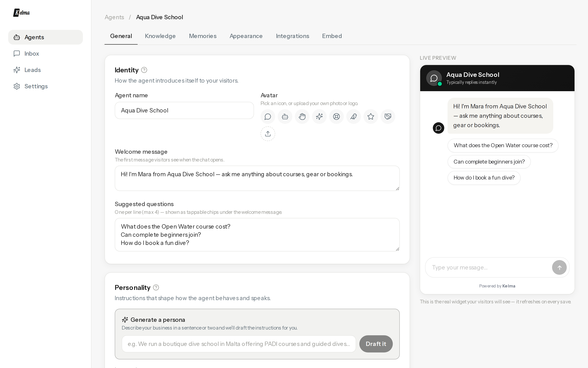The height and width of the screenshot is (368, 588).
Task: Switch to the Memories tab
Action: coord(203,36)
